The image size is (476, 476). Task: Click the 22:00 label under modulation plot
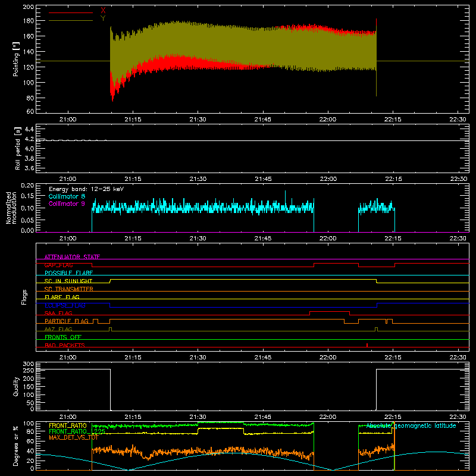(328, 239)
